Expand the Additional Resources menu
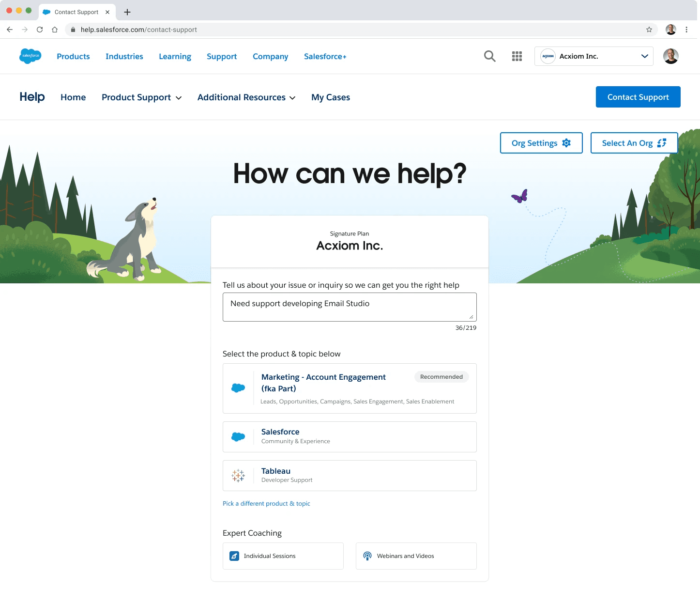The width and height of the screenshot is (700, 603). (246, 97)
